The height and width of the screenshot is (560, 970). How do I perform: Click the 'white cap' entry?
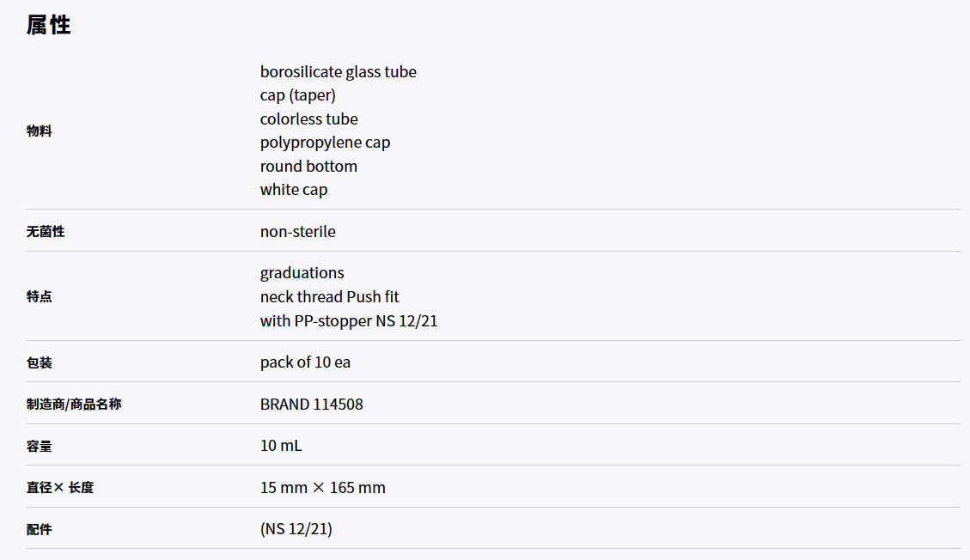[293, 190]
